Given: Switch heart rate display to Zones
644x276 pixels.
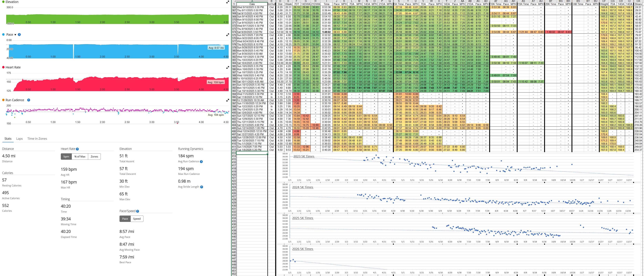Looking at the screenshot, I should pos(94,157).
